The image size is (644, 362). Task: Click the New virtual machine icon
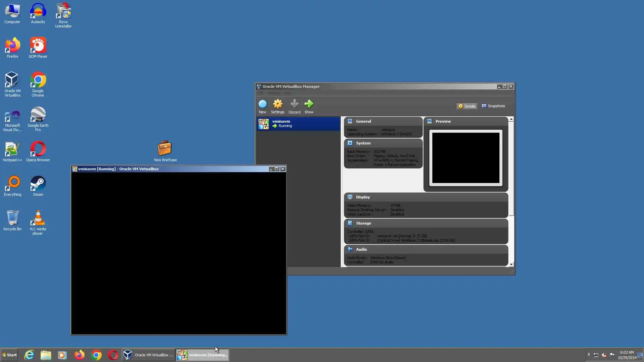pos(262,104)
